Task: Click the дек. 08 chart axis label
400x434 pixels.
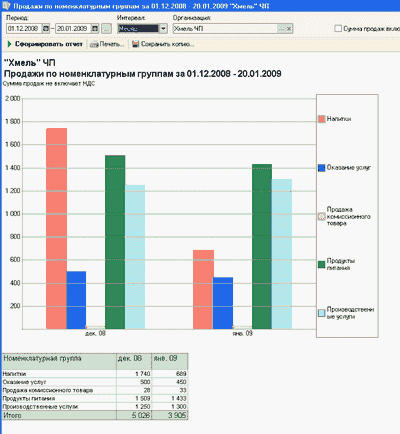Action: click(95, 333)
